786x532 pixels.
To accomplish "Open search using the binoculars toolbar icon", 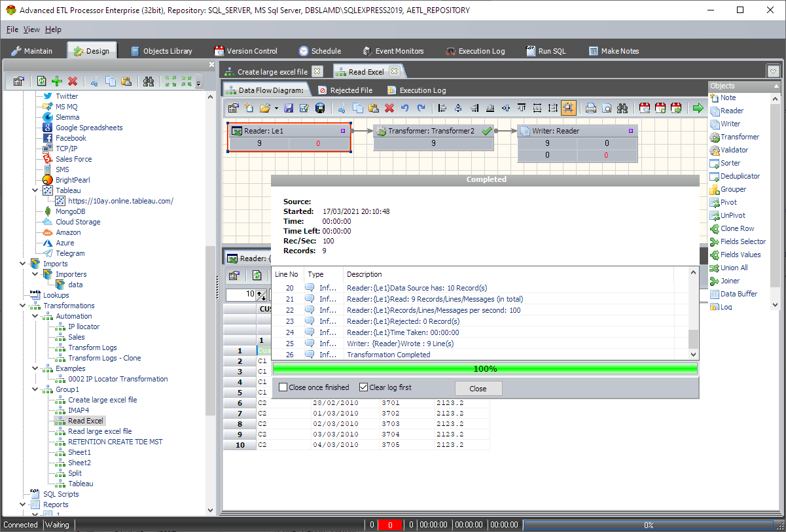I will (x=623, y=108).
